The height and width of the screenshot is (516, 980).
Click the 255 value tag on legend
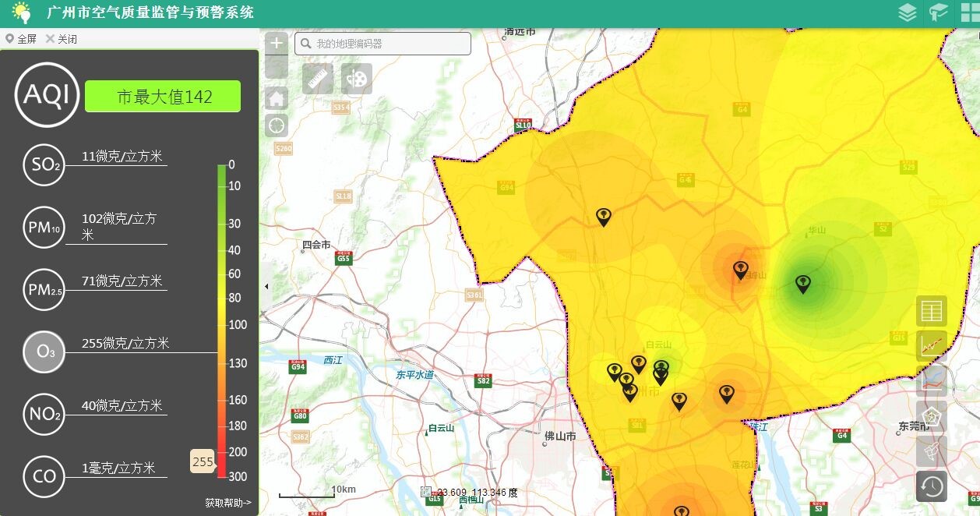pyautogui.click(x=203, y=461)
